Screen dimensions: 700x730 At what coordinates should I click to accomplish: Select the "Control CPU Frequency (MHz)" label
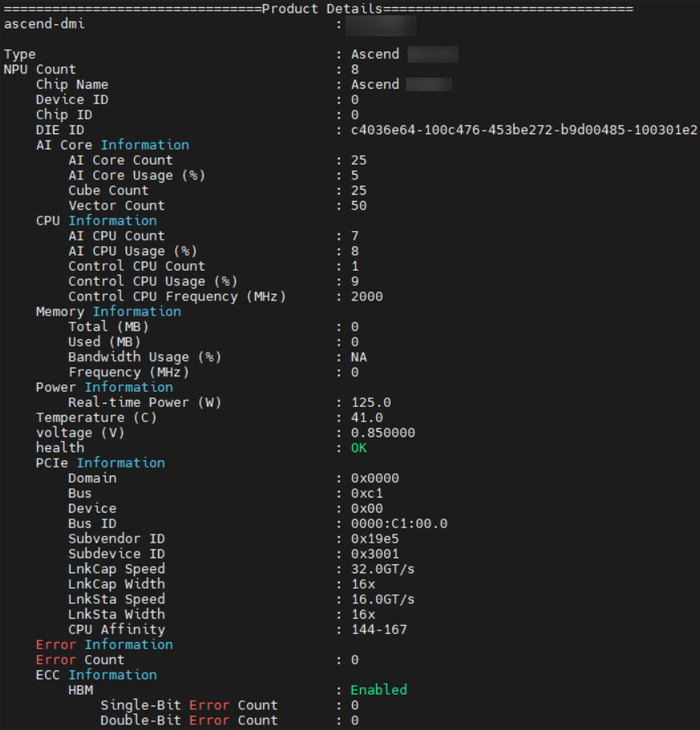pyautogui.click(x=178, y=296)
